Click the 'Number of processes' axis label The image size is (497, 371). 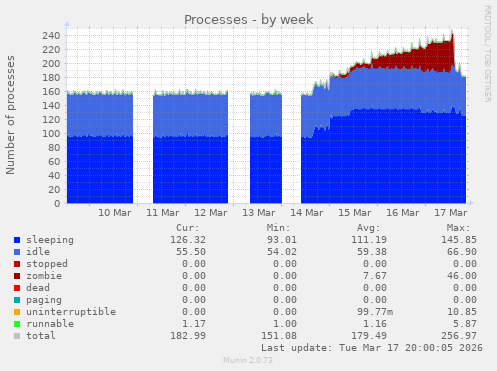[x=10, y=115]
